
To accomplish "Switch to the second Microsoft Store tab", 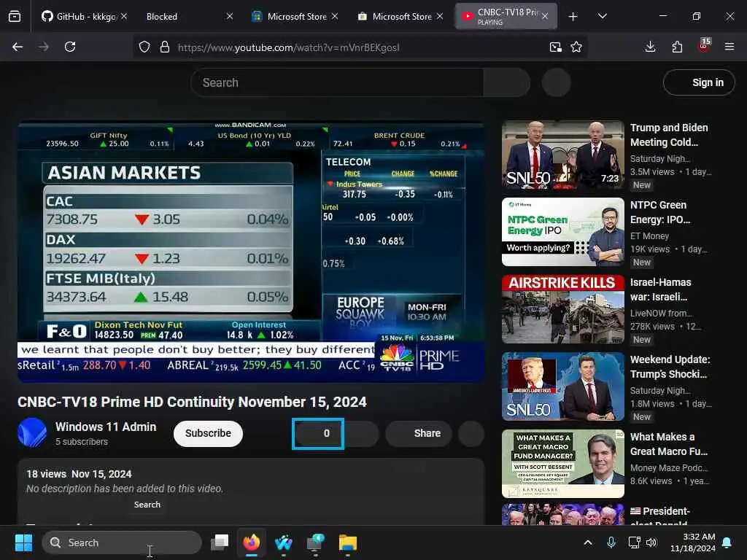I will tap(399, 16).
